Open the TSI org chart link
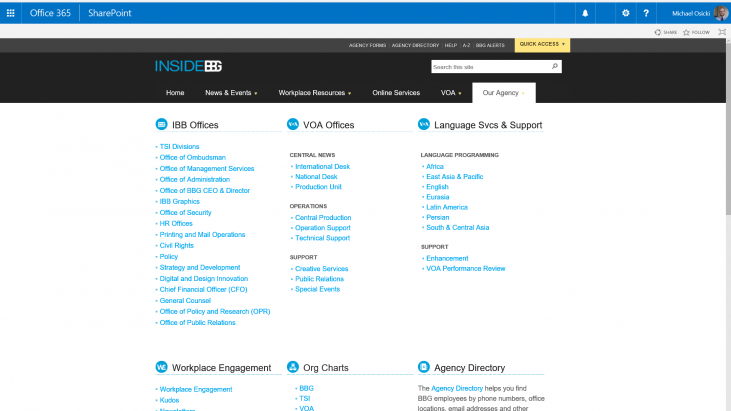 304,398
